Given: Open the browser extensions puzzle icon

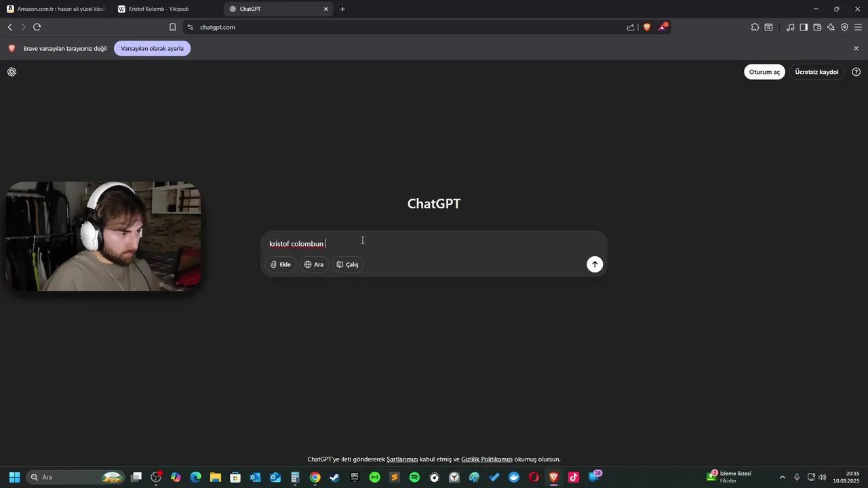Looking at the screenshot, I should coord(755,27).
